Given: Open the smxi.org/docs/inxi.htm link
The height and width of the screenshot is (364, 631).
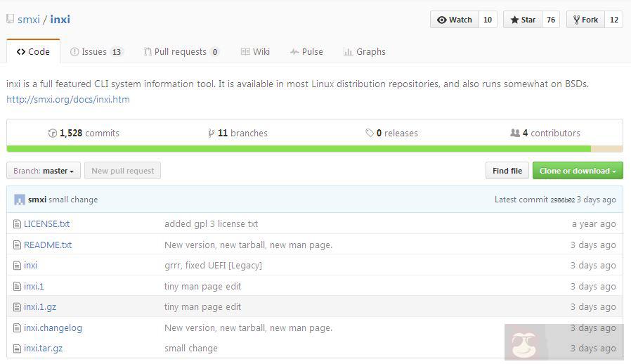Looking at the screenshot, I should (68, 100).
